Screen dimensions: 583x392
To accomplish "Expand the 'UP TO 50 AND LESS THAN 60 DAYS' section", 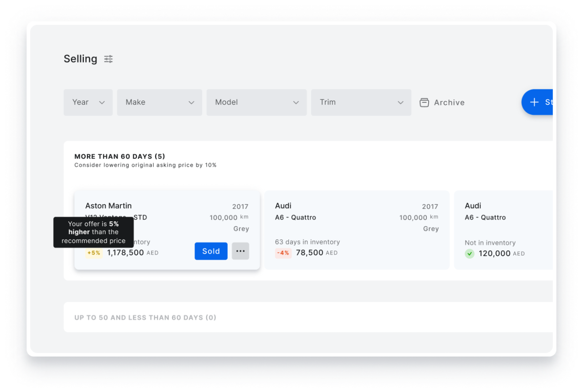I will point(145,317).
